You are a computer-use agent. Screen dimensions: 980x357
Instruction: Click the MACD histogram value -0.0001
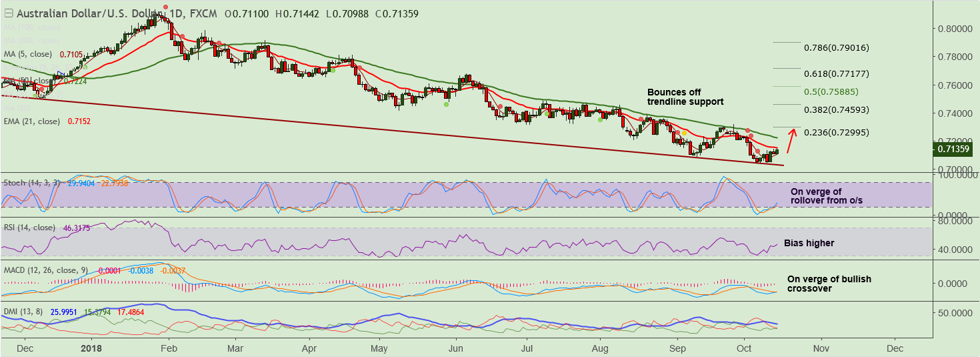109,270
